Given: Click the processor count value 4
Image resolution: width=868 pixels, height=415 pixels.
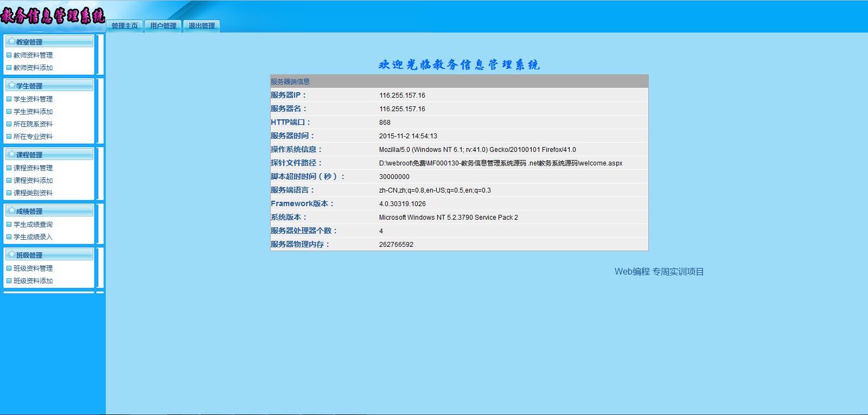Looking at the screenshot, I should (381, 231).
